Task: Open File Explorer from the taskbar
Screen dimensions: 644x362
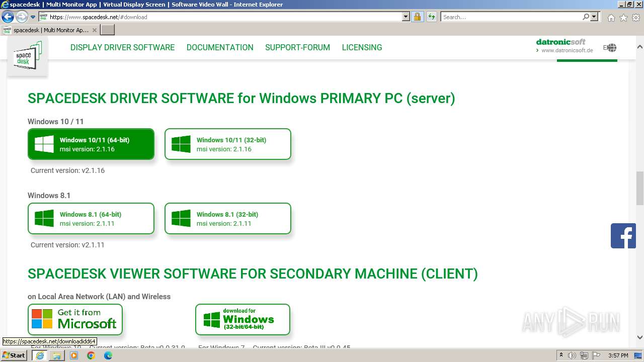Action: (x=57, y=355)
